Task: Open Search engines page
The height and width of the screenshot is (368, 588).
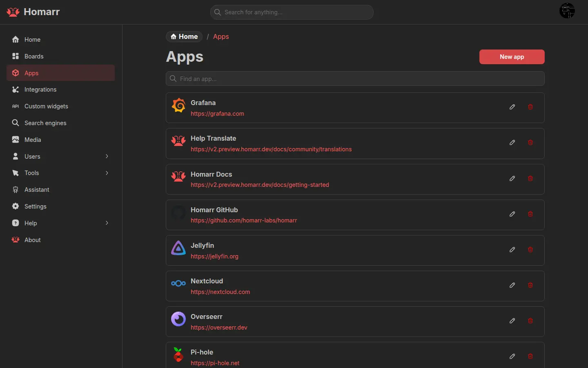Action: click(x=61, y=123)
